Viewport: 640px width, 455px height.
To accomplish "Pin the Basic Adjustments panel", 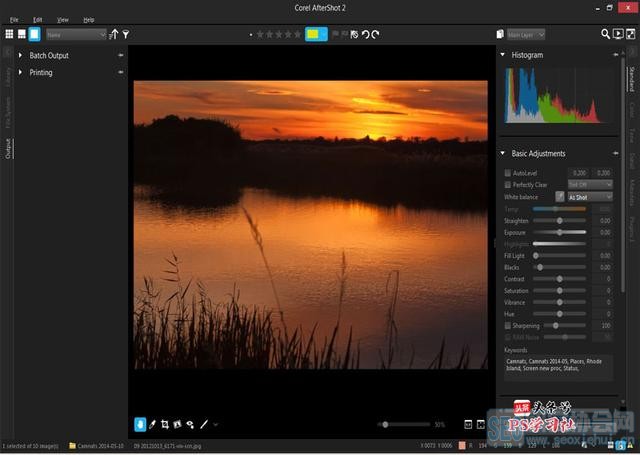I will [616, 153].
